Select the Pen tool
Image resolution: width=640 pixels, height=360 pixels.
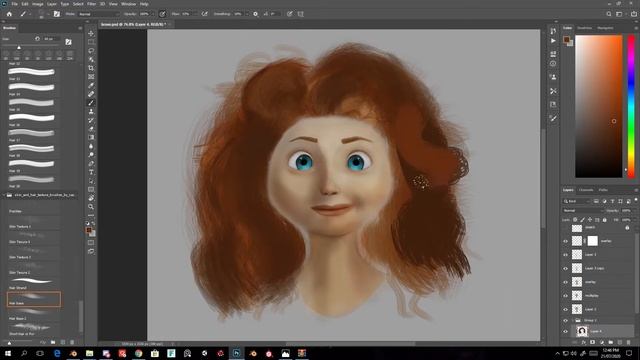pyautogui.click(x=91, y=163)
